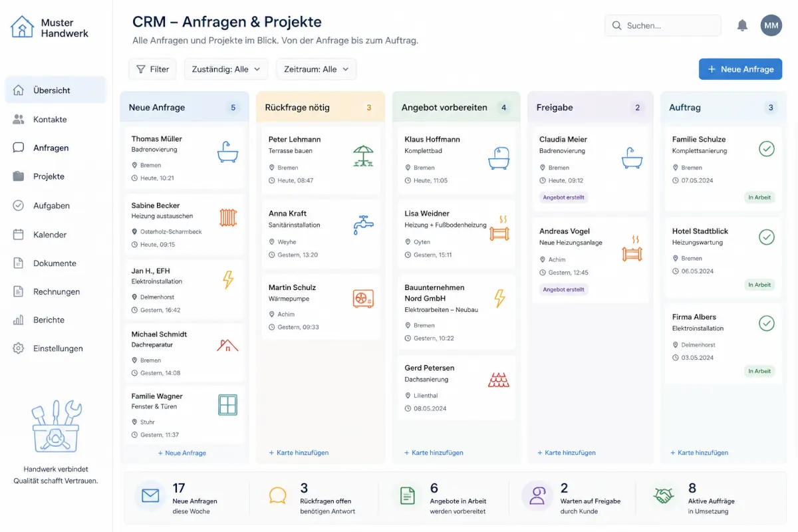The width and height of the screenshot is (798, 532).
Task: Click the Auftrag column header
Action: click(x=723, y=107)
